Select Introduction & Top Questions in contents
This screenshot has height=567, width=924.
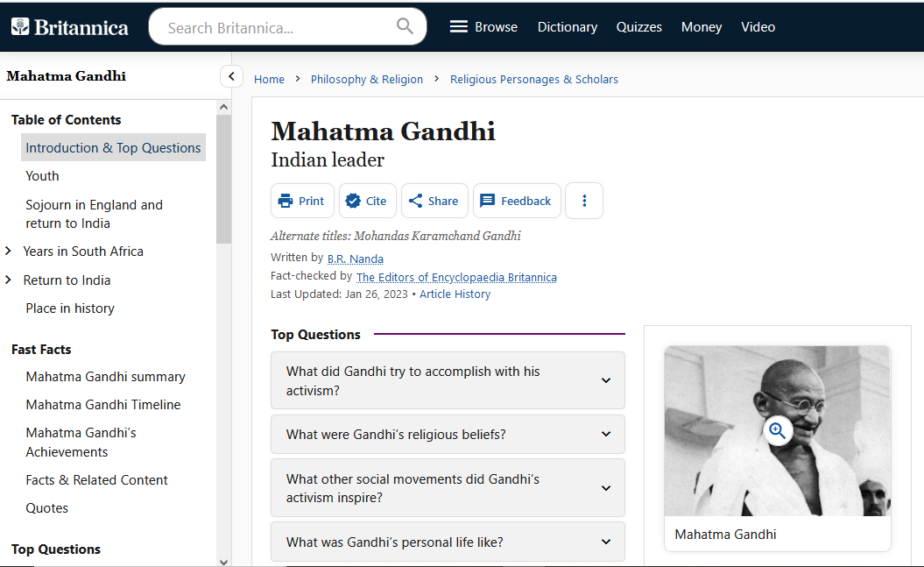[113, 148]
